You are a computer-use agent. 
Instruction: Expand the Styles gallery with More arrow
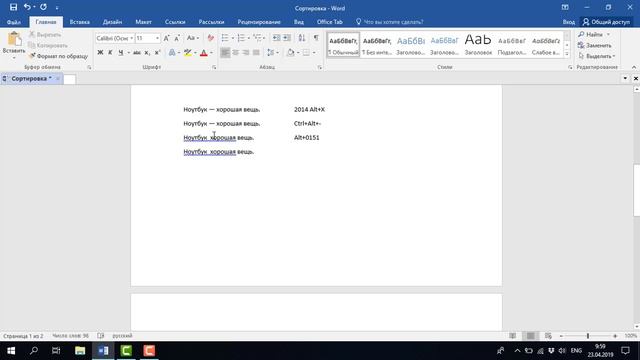tap(567, 54)
